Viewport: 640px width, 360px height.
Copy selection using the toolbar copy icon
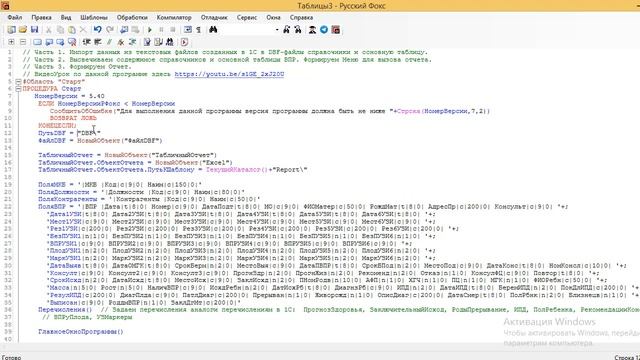(60, 29)
